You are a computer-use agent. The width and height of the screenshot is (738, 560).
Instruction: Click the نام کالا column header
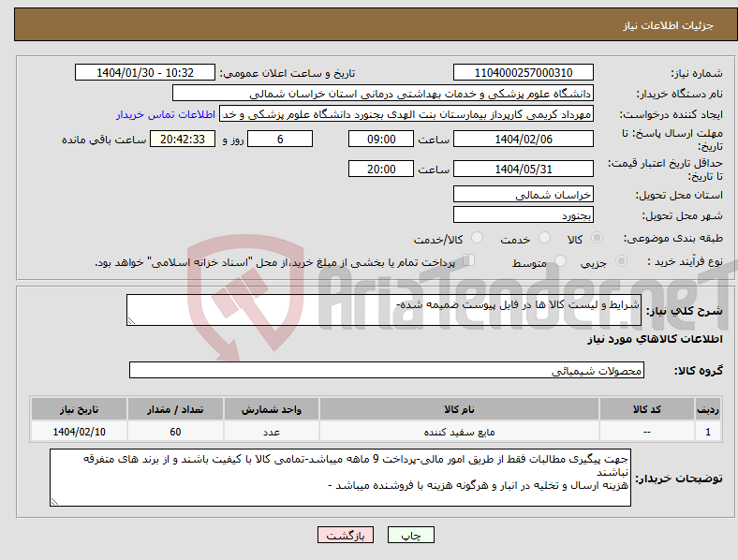pos(459,409)
